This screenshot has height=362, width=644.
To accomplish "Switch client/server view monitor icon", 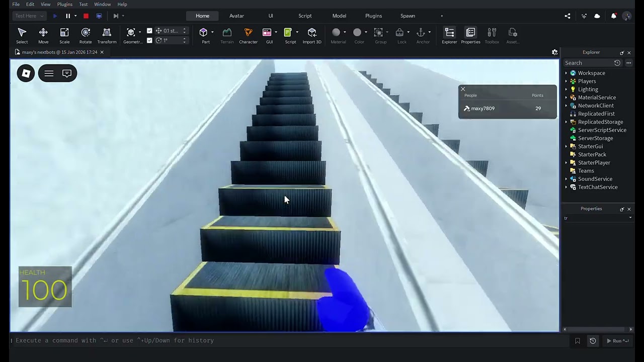I will [99, 16].
